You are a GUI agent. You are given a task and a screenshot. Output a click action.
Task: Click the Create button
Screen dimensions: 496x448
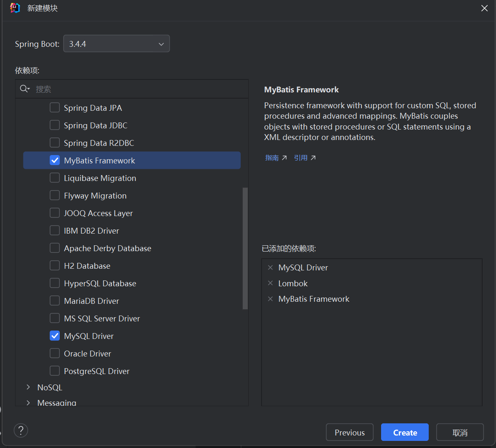point(405,432)
